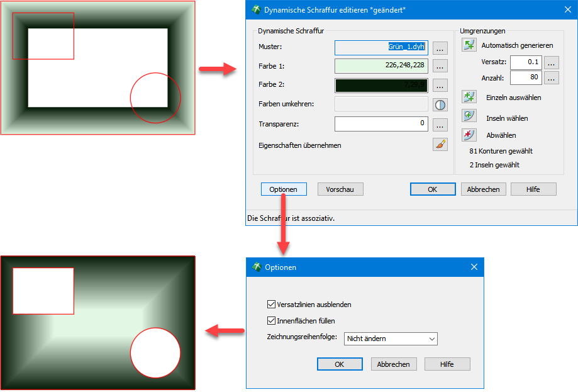Click the Optionen button

click(283, 189)
